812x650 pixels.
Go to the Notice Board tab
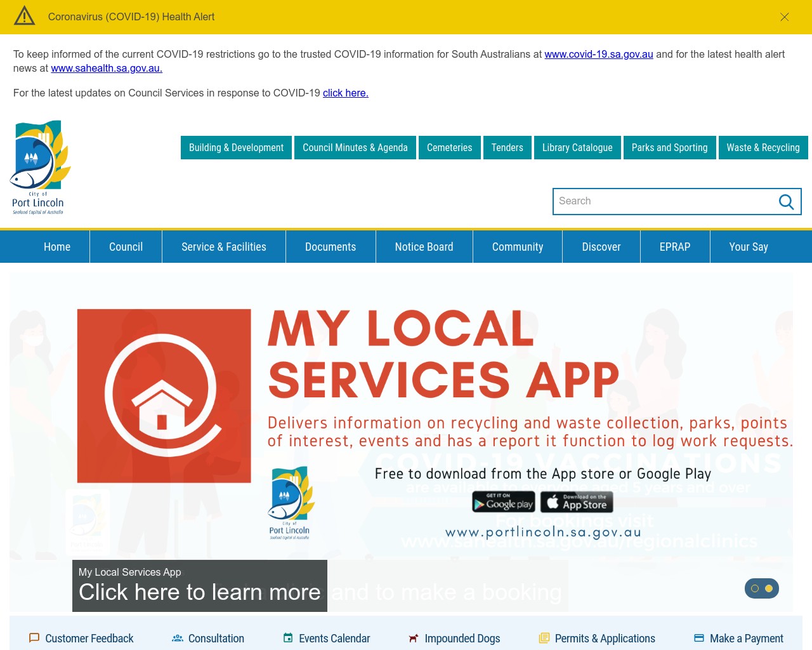pos(424,247)
